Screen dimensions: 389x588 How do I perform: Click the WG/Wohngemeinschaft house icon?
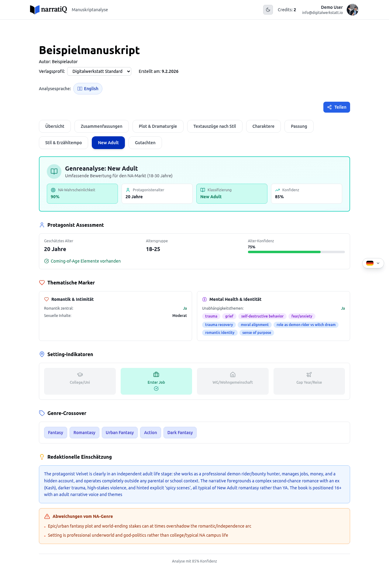tap(233, 375)
